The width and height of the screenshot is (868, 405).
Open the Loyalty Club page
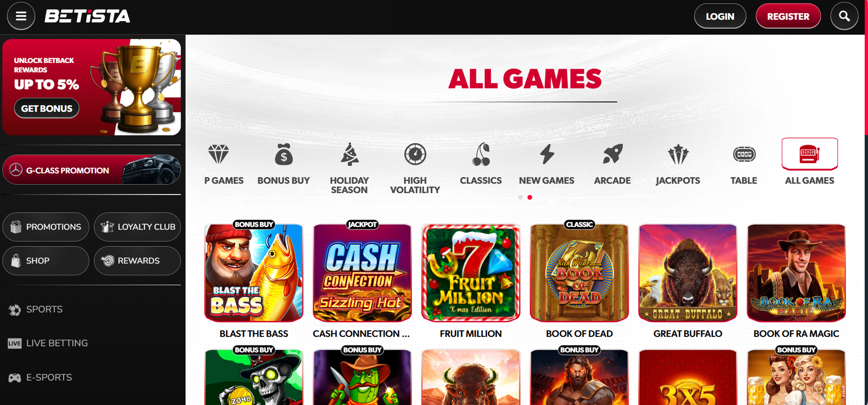point(137,227)
